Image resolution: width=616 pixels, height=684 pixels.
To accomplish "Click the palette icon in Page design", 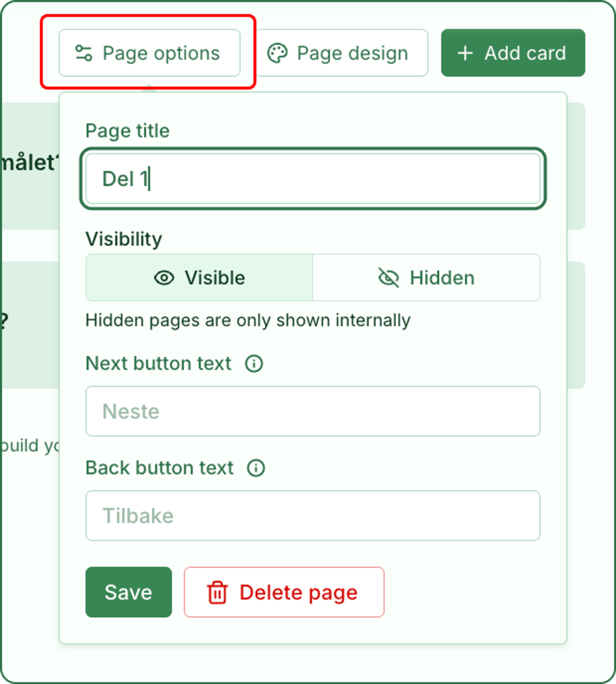I will pyautogui.click(x=278, y=53).
